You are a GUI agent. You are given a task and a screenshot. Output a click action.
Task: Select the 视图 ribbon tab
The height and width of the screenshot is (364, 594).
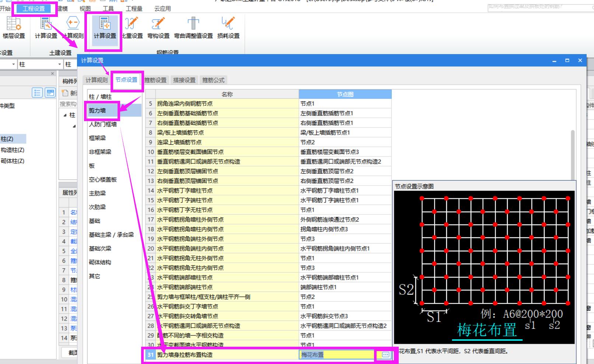point(85,8)
